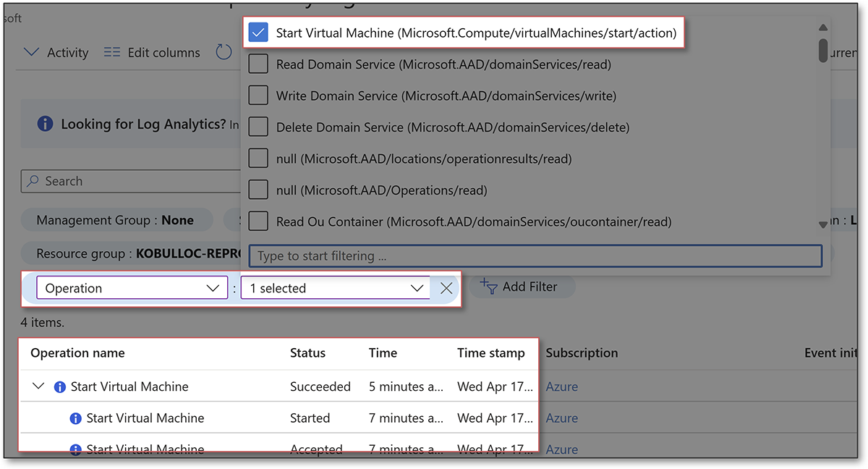This screenshot has width=868, height=469.
Task: Click the Search input field
Action: tap(132, 181)
